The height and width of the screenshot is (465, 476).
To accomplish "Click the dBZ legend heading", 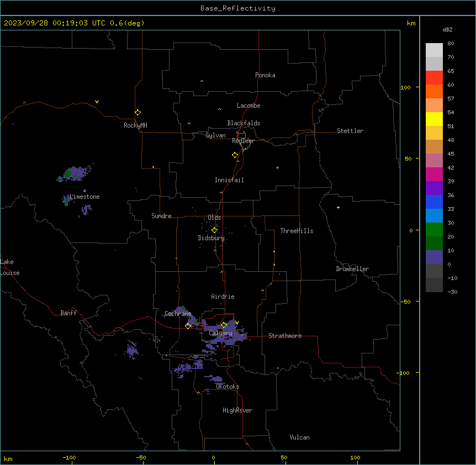I will point(447,29).
